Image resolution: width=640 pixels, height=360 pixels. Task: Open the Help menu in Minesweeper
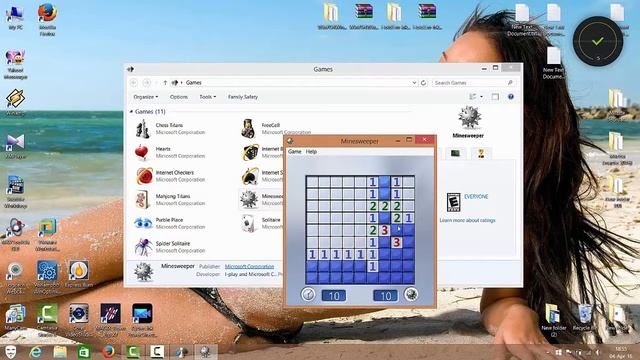coord(311,151)
